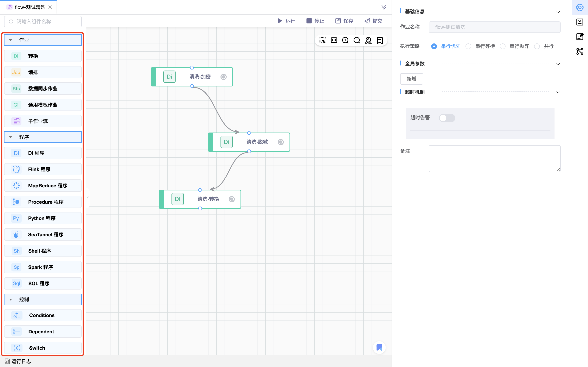Click the zoom out canvas icon
The image size is (588, 367).
coord(357,40)
